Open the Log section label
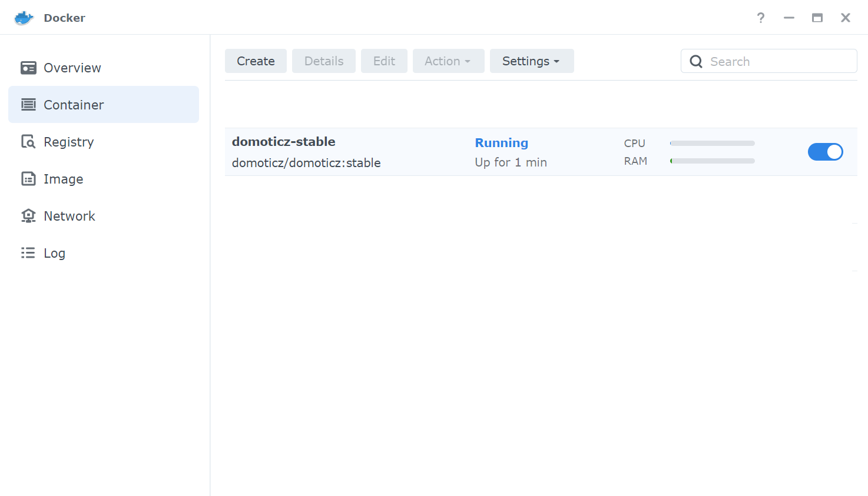 click(54, 253)
